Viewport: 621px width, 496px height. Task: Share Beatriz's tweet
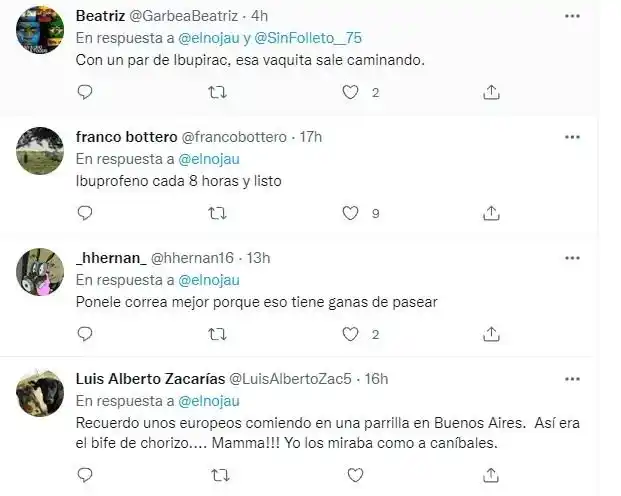click(491, 92)
